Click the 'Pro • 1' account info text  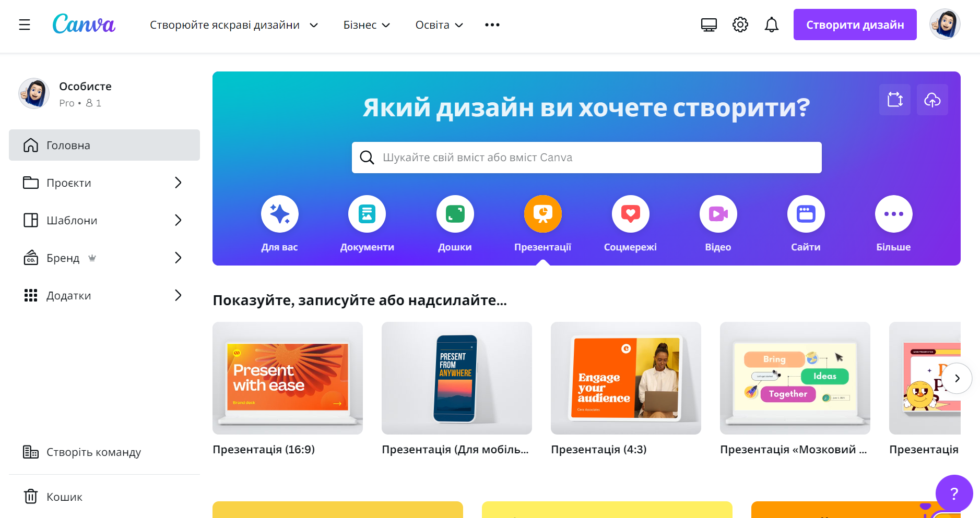(80, 103)
